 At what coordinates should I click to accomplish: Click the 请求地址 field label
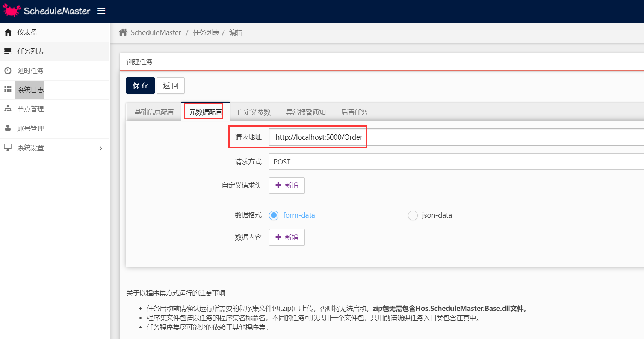(248, 137)
